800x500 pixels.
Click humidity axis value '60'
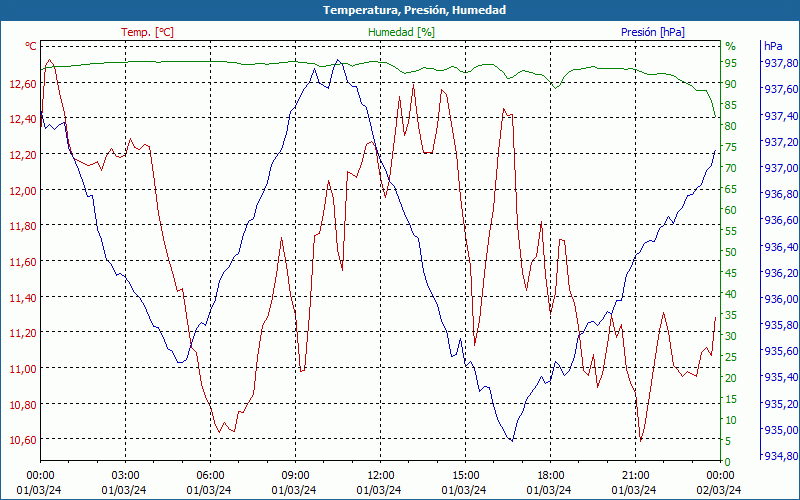[x=731, y=210]
